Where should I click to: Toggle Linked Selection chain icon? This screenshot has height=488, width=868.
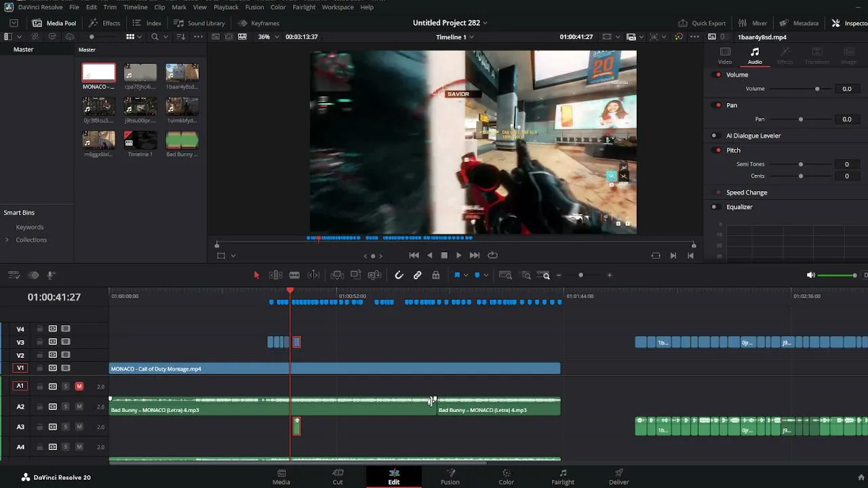[417, 275]
